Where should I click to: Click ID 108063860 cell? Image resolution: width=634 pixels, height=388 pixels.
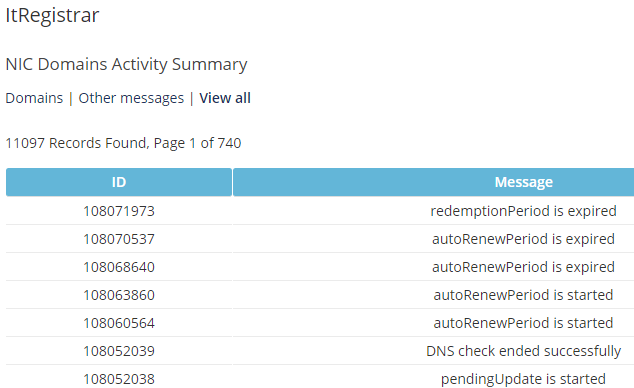pos(119,295)
